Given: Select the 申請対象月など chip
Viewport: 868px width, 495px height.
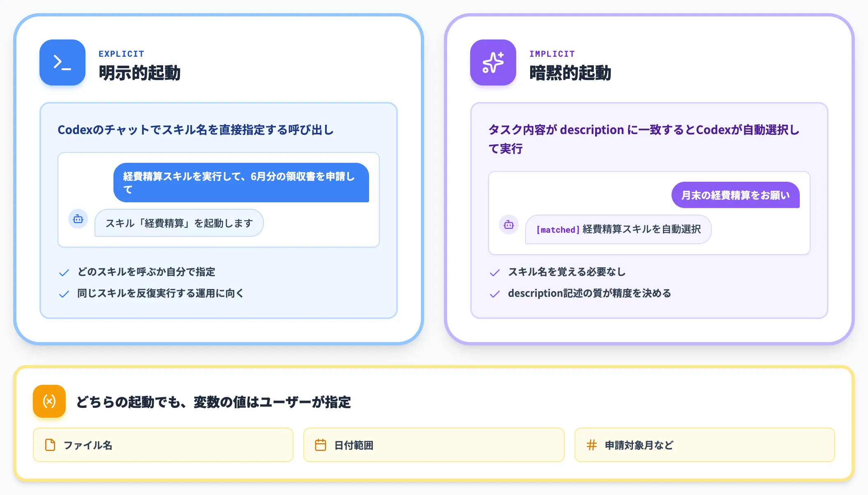Looking at the screenshot, I should coord(705,445).
